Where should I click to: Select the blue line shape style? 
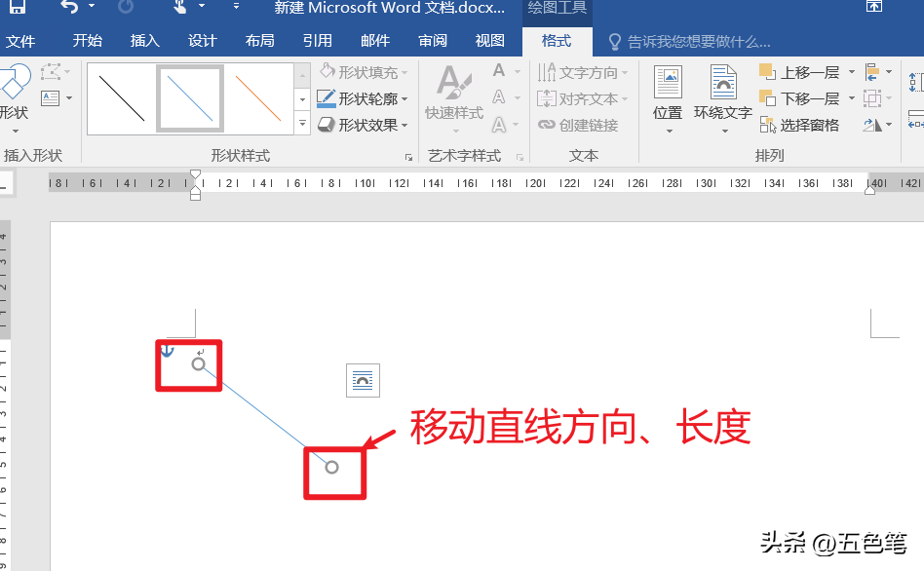tap(190, 98)
